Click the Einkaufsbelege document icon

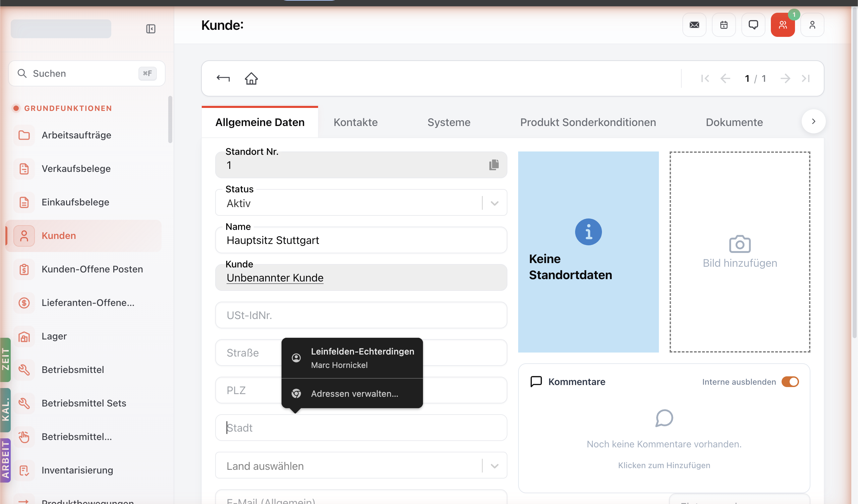pyautogui.click(x=24, y=202)
